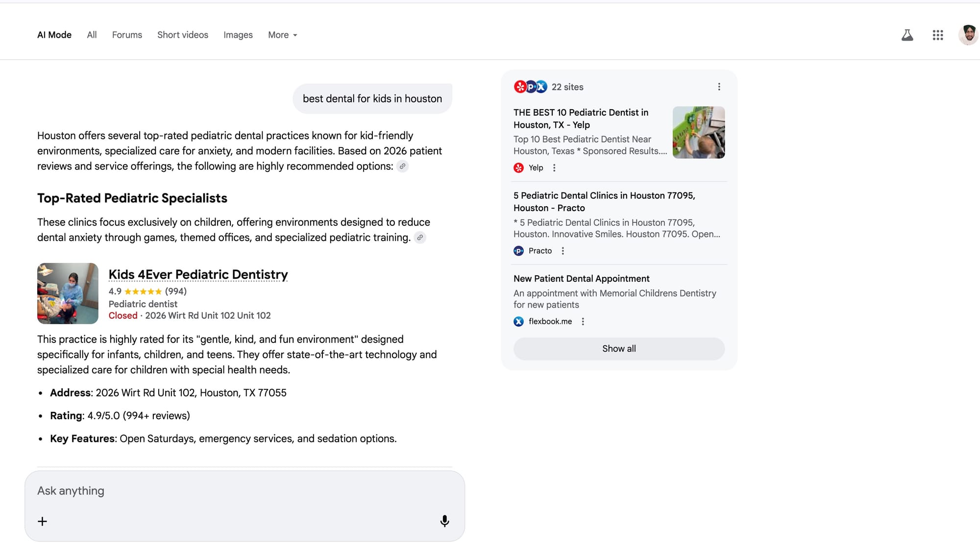Select the Forums tab
This screenshot has height=552, width=980.
point(127,35)
